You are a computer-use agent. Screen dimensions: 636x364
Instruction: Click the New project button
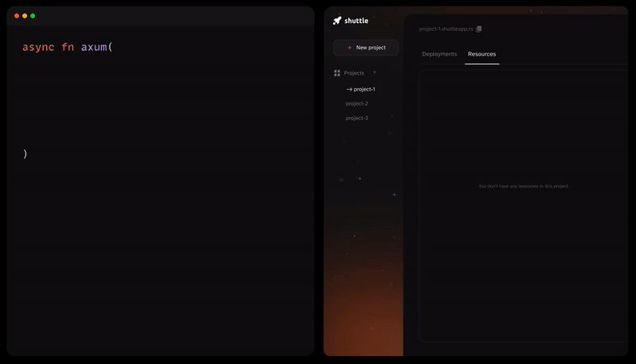pos(366,48)
